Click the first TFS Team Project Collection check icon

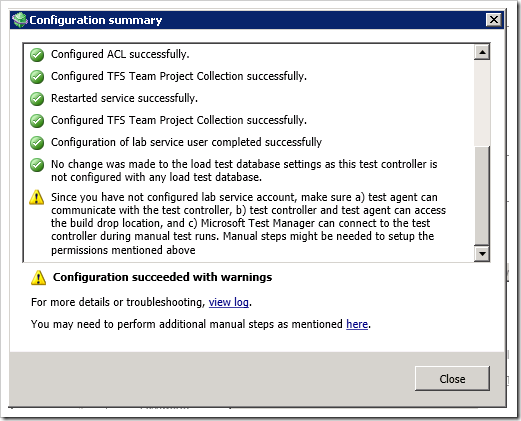click(x=37, y=77)
